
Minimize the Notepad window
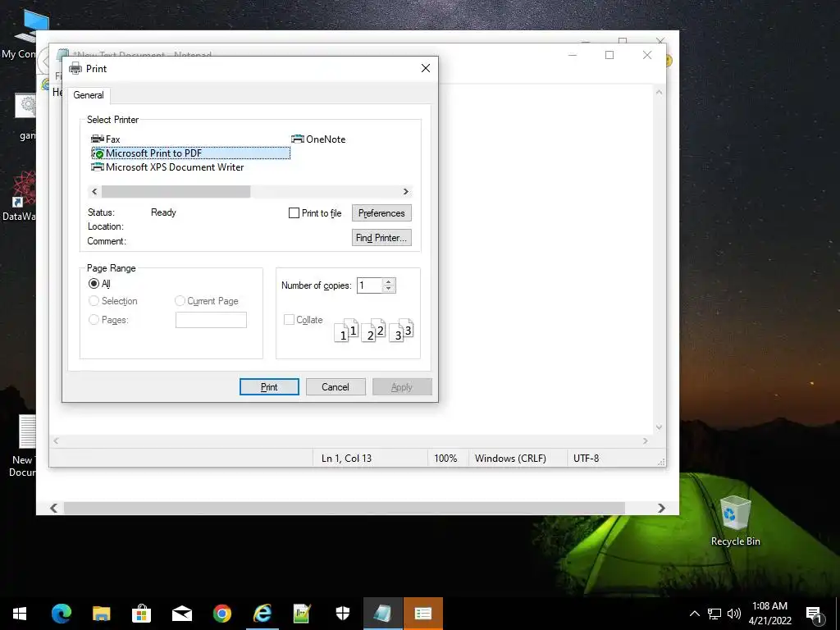(x=573, y=55)
